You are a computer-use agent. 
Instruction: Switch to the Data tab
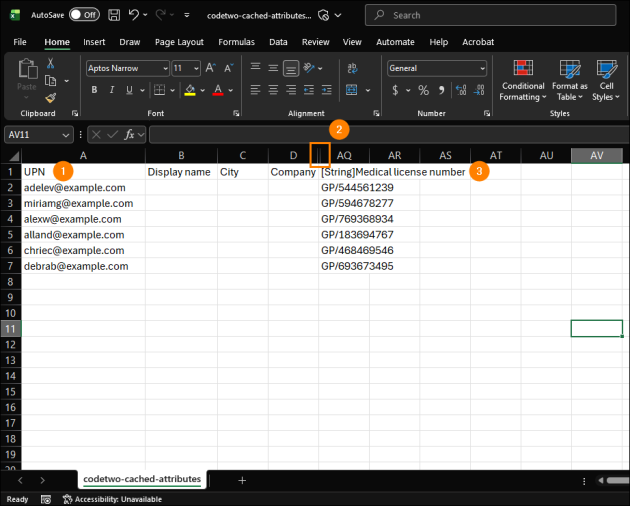click(278, 42)
